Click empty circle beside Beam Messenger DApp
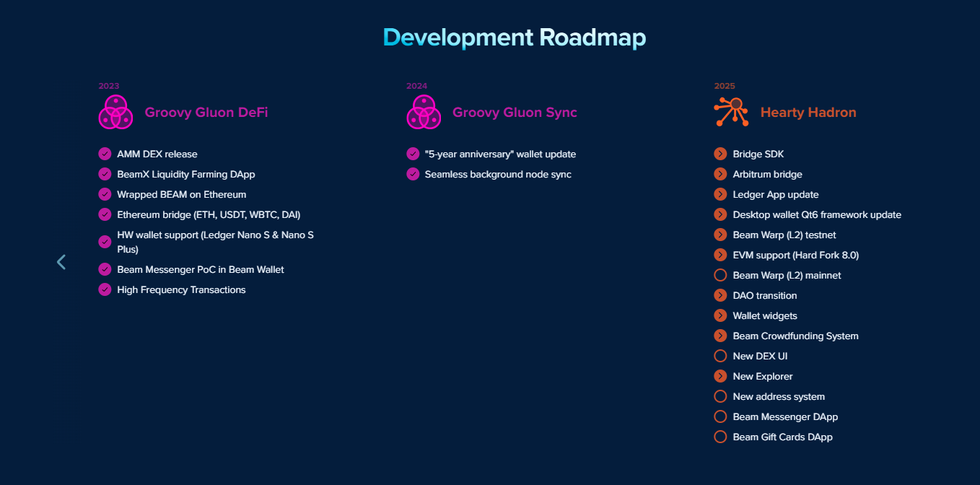Image resolution: width=980 pixels, height=485 pixels. [720, 416]
